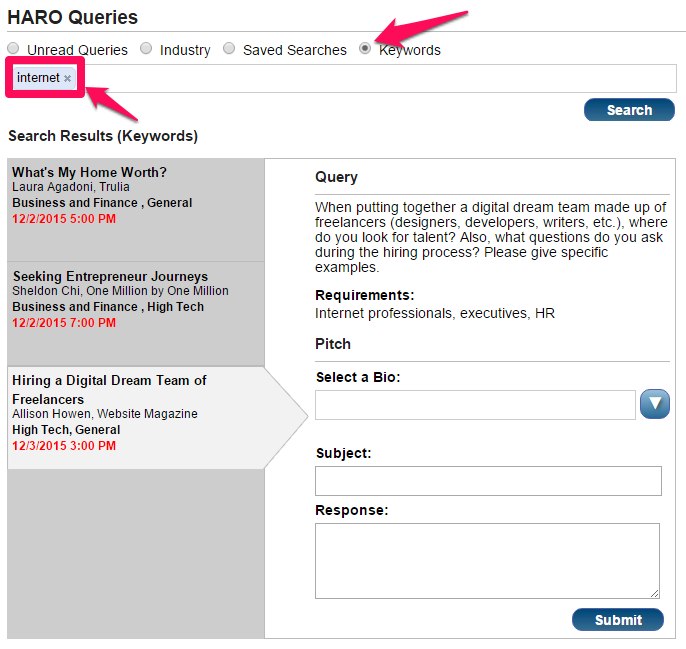Click the Select a Bio field

coord(475,405)
